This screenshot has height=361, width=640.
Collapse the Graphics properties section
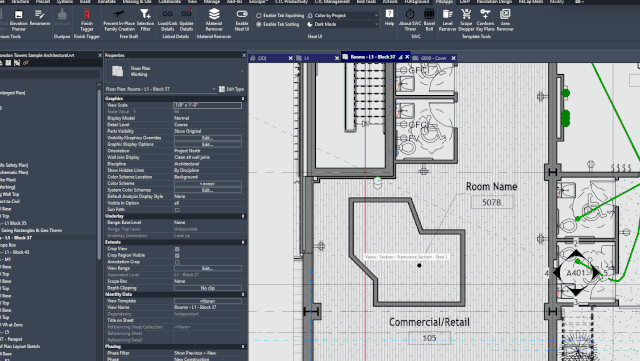point(243,98)
